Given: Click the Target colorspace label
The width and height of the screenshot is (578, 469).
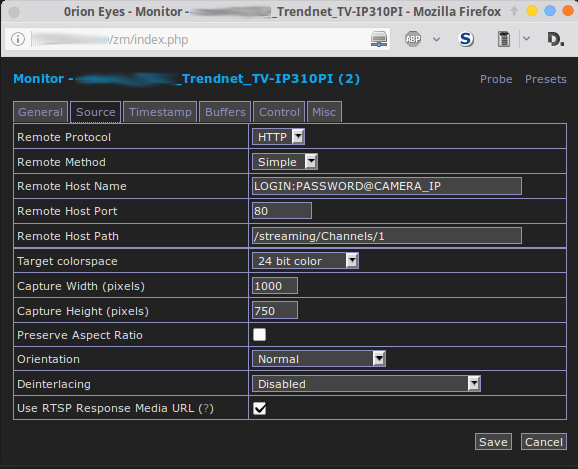Looking at the screenshot, I should [67, 261].
